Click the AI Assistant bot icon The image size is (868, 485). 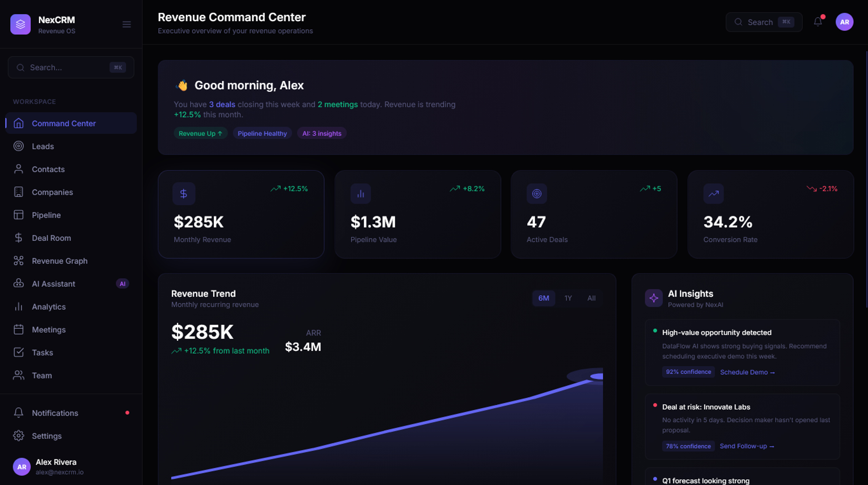[x=19, y=283]
